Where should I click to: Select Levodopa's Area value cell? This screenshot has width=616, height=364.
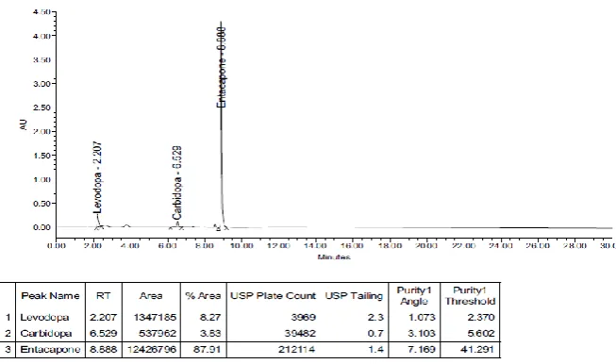click(x=155, y=317)
